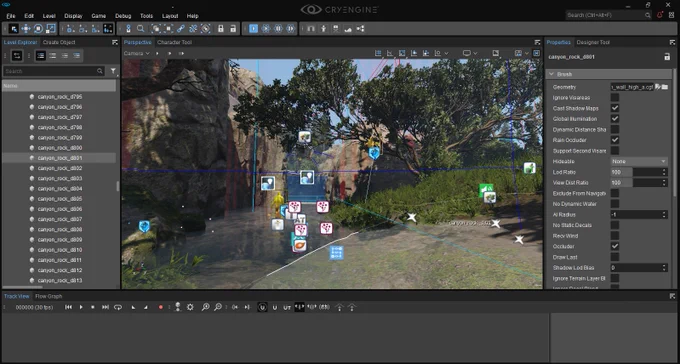Click the lock icon next to canyon_rock_d801
This screenshot has height=364, width=680.
tap(667, 57)
